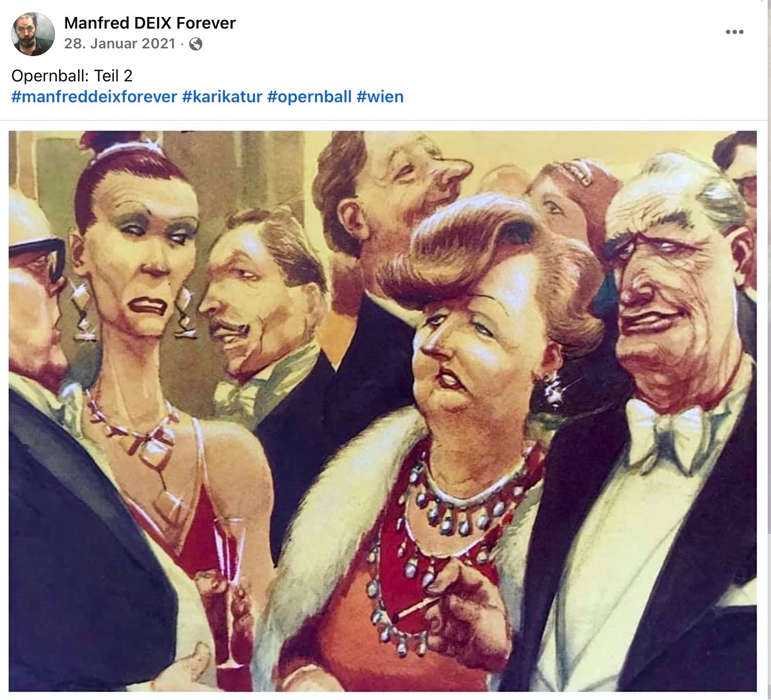Click the "Opernball: Teil 2" post text
The width and height of the screenshot is (771, 700).
click(x=71, y=75)
